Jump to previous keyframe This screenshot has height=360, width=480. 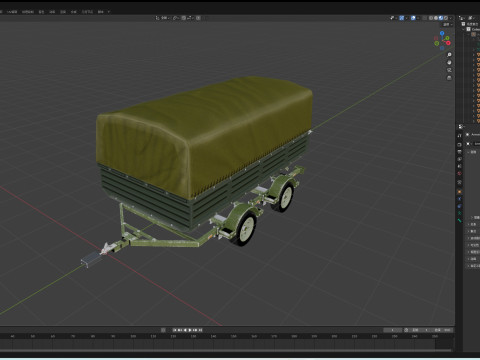180,330
